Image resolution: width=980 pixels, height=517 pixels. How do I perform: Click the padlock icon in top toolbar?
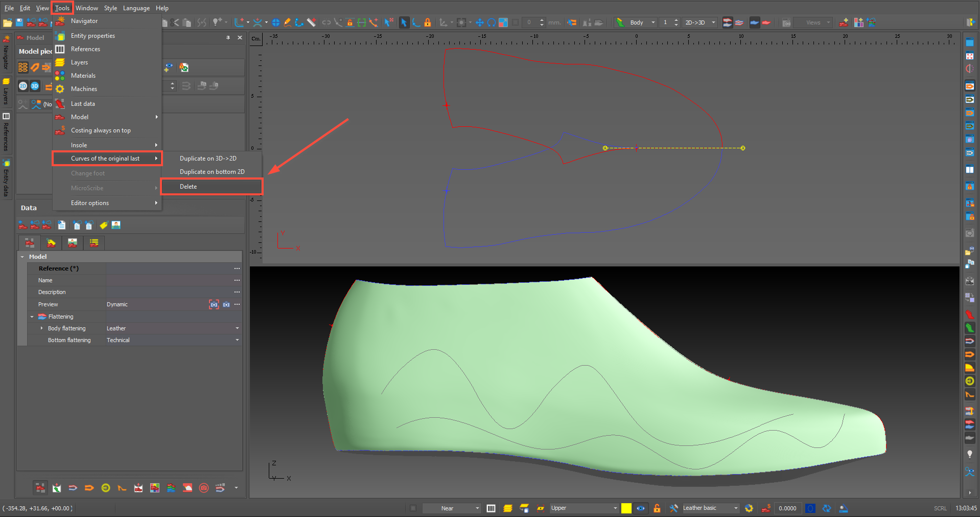point(428,23)
